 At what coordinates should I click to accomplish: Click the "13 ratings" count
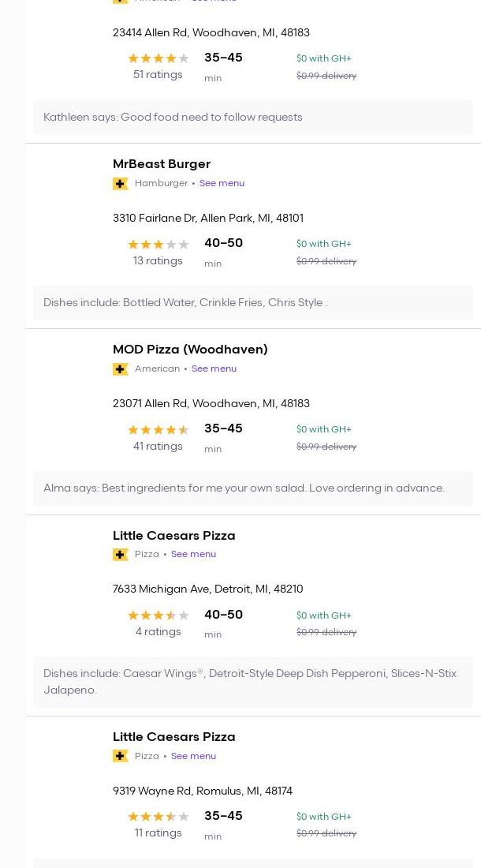(x=158, y=261)
